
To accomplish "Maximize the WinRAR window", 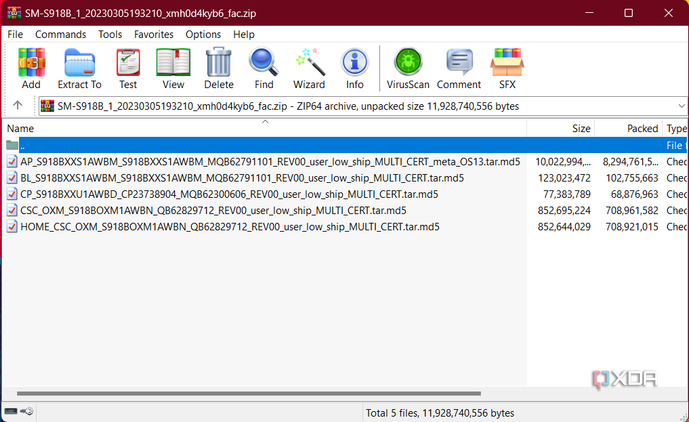I will point(629,13).
